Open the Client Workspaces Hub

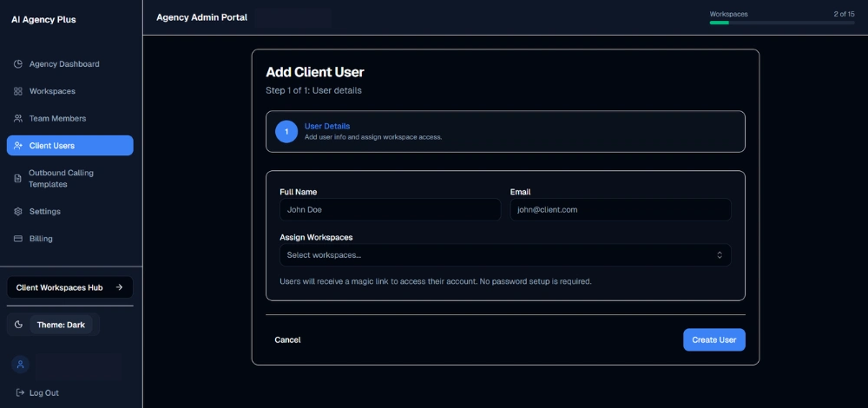(x=69, y=287)
